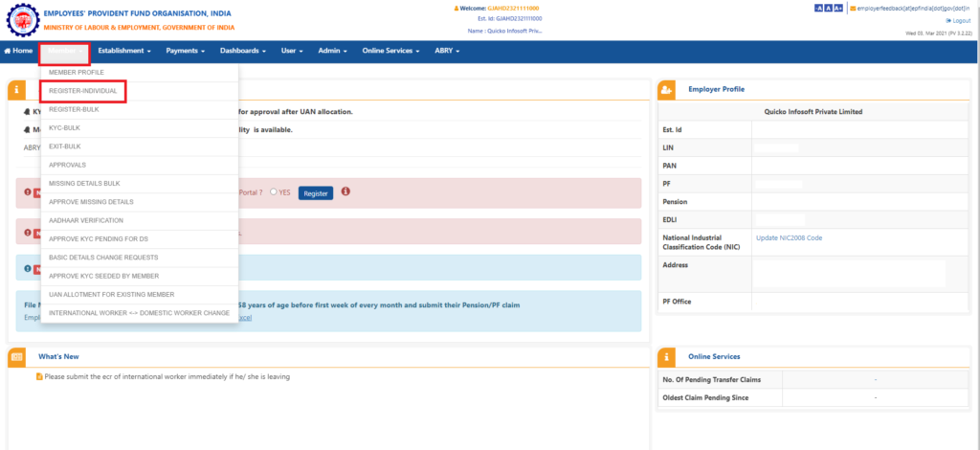Screen dimensions: 980x450
Task: Open the User dropdown menu
Action: pos(292,51)
